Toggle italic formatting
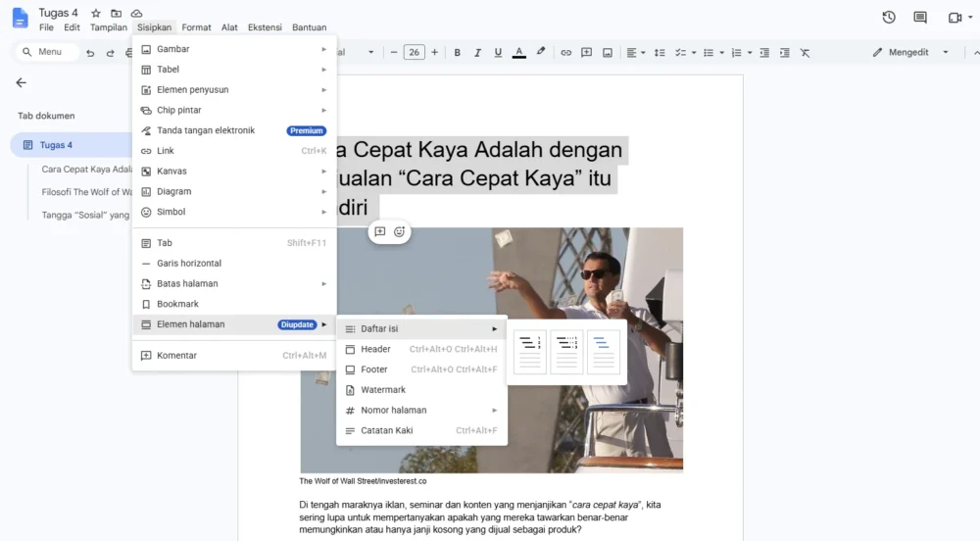The image size is (980, 541). click(x=477, y=53)
